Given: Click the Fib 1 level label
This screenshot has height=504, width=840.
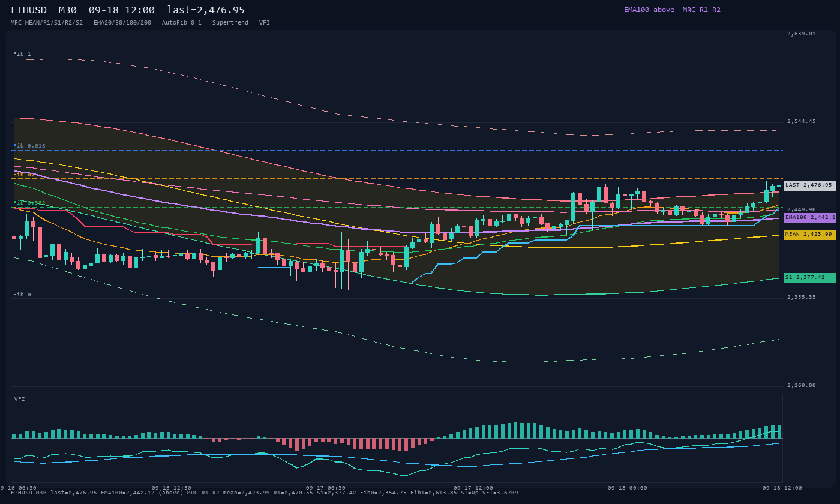Looking at the screenshot, I should (22, 54).
